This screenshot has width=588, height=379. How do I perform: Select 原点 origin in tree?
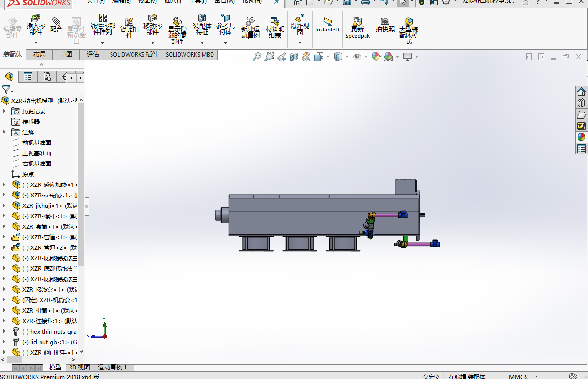pyautogui.click(x=28, y=174)
